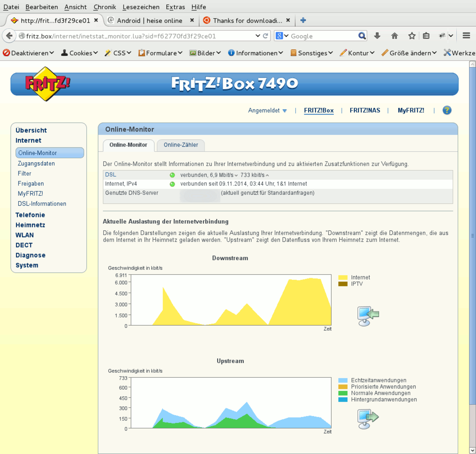Click the yellow Internet legend swatch
The height and width of the screenshot is (454, 476).
pos(343,277)
